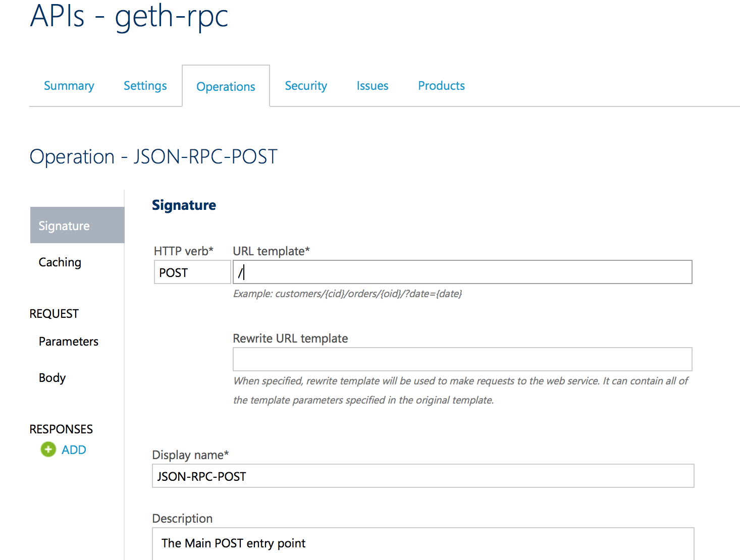Select the Operation - JSON-RPC-POST heading
The image size is (740, 560).
(x=153, y=156)
